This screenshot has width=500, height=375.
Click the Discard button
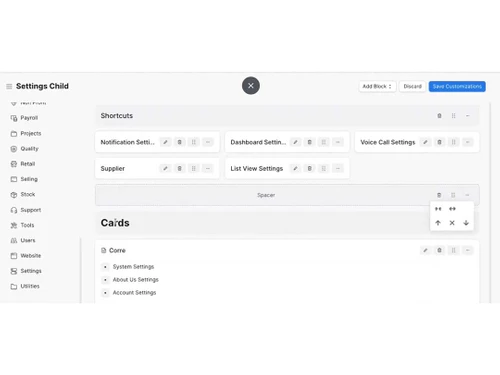point(412,86)
